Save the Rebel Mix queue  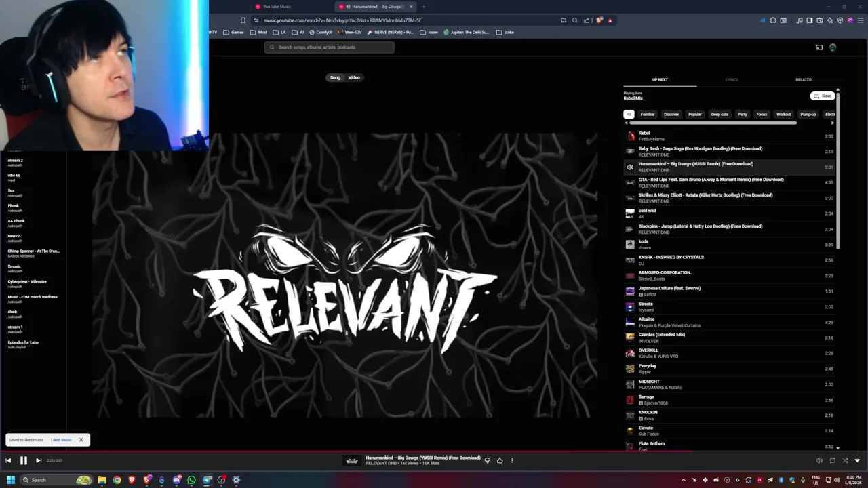(823, 96)
